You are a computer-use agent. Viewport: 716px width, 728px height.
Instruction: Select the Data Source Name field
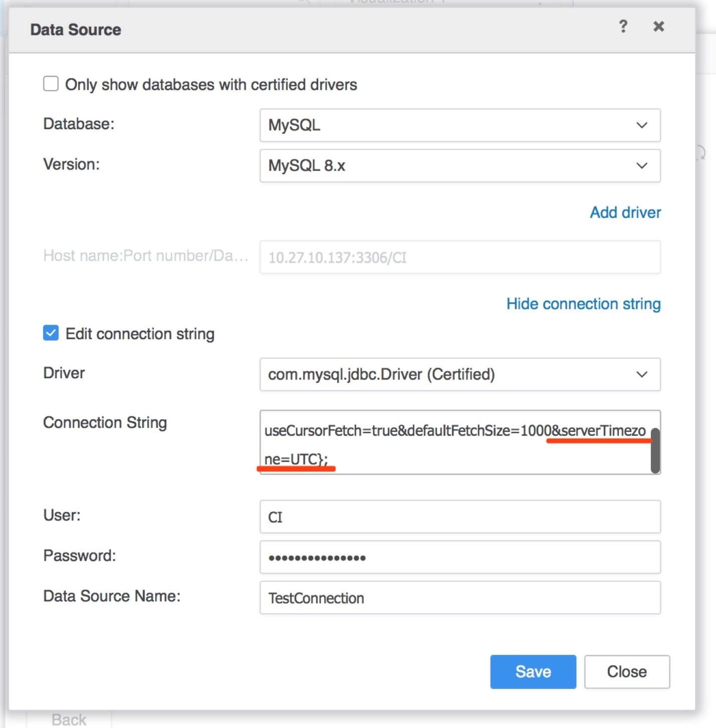(459, 598)
